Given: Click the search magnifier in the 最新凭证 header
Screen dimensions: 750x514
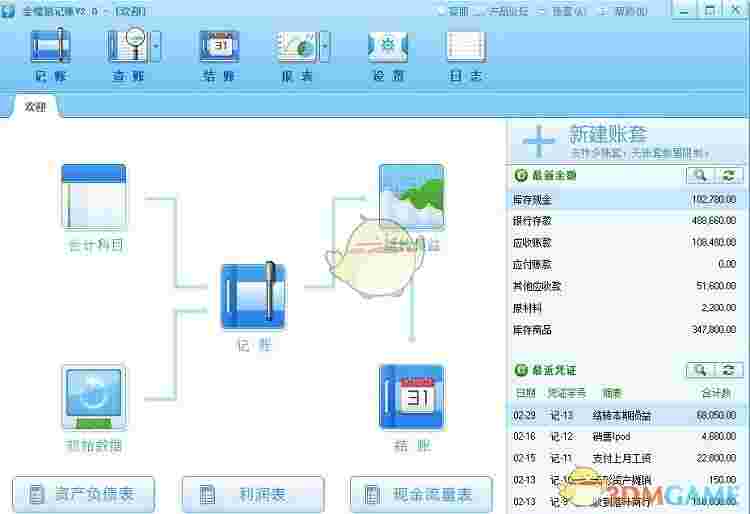Looking at the screenshot, I should [700, 370].
